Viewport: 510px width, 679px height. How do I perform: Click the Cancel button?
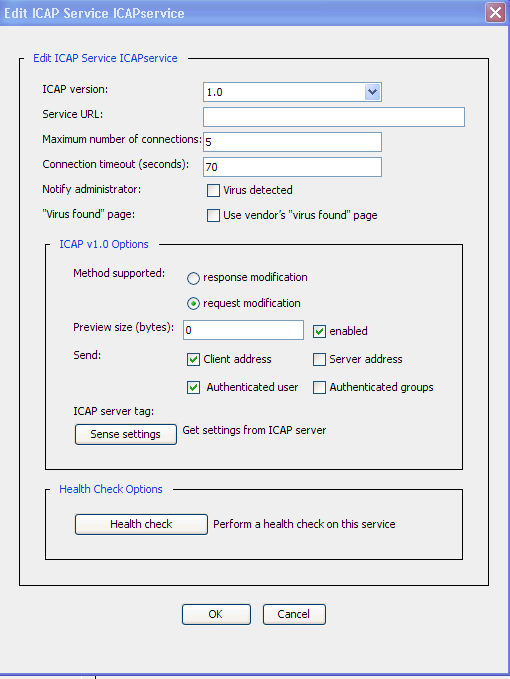tap(294, 614)
